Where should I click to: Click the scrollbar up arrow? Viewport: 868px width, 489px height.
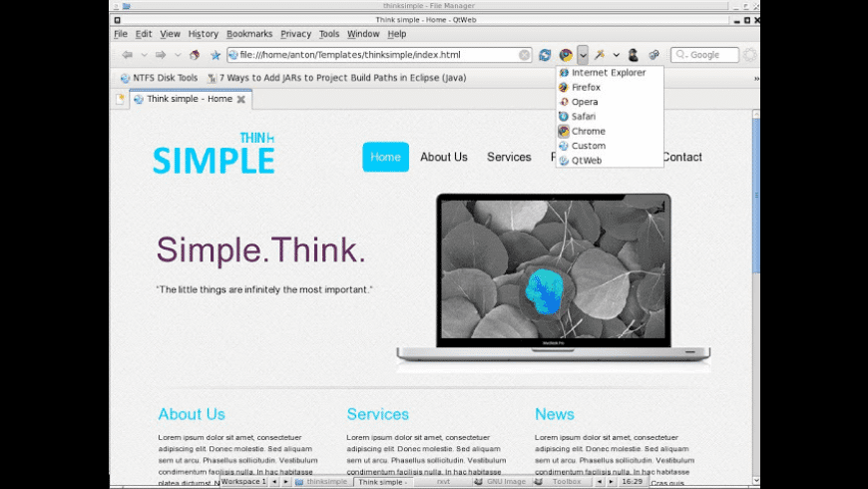click(755, 114)
